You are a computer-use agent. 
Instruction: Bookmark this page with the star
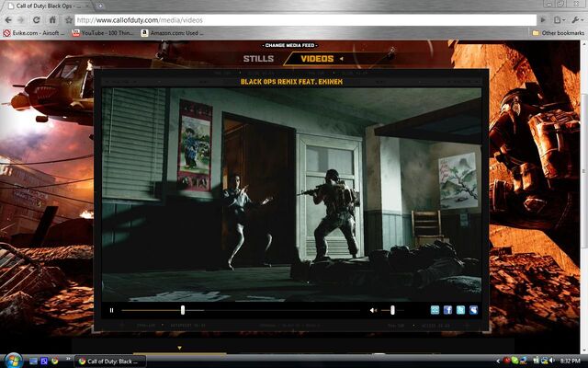pos(69,20)
